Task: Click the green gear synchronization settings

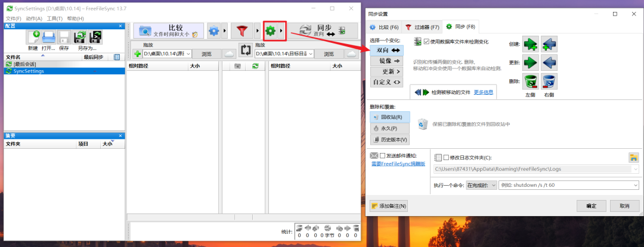Action: click(x=271, y=30)
